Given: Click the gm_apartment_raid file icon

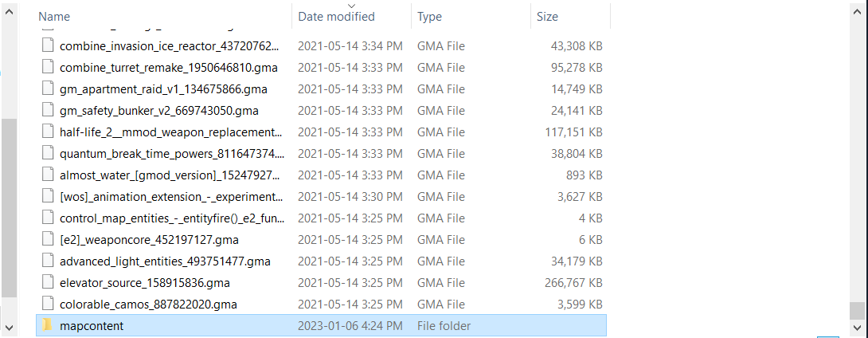Looking at the screenshot, I should pyautogui.click(x=48, y=89).
